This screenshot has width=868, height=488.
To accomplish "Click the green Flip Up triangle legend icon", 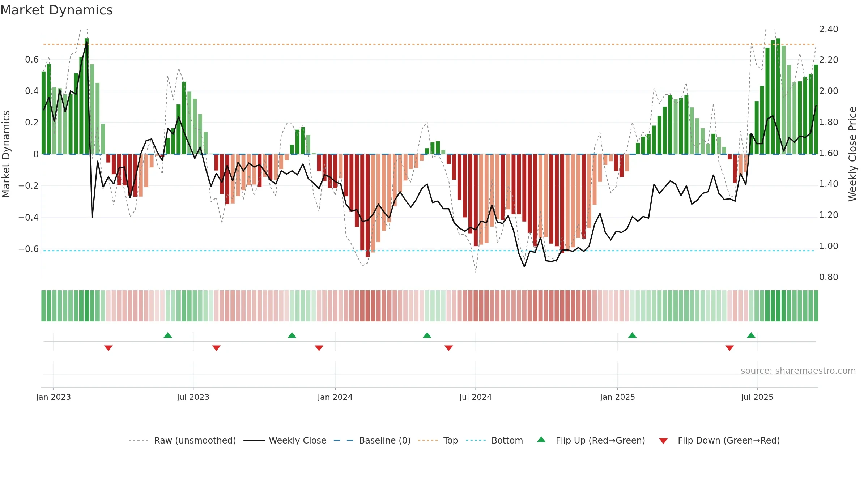I will [x=541, y=440].
